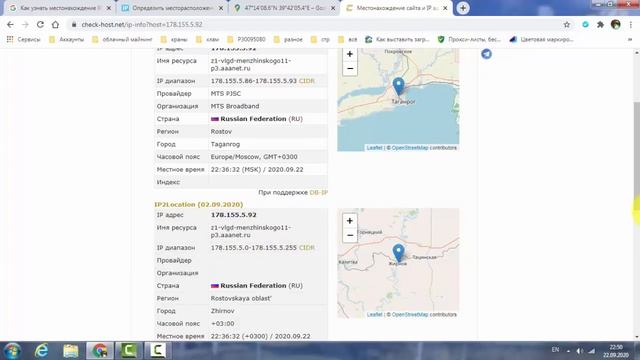
Task: Open the Сервисы apps shortcut in bookmarks bar
Action: [23, 40]
